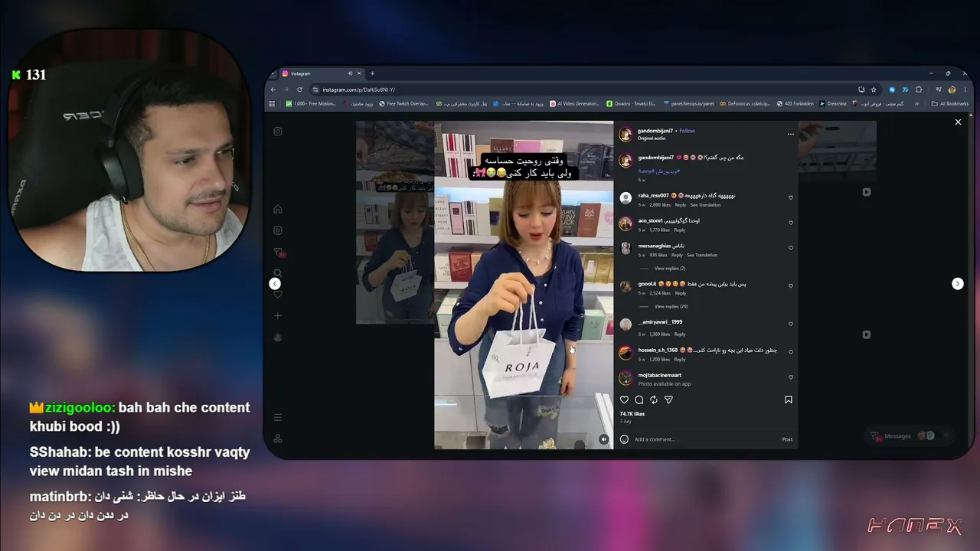980x551 pixels.
Task: Click the browser Back button
Action: (x=273, y=90)
